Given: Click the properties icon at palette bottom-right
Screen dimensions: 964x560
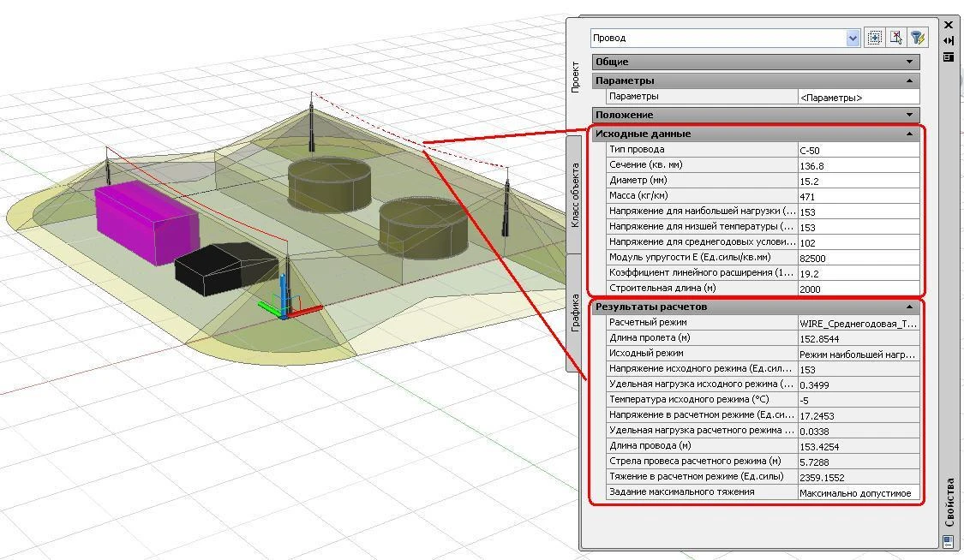Looking at the screenshot, I should [x=948, y=541].
